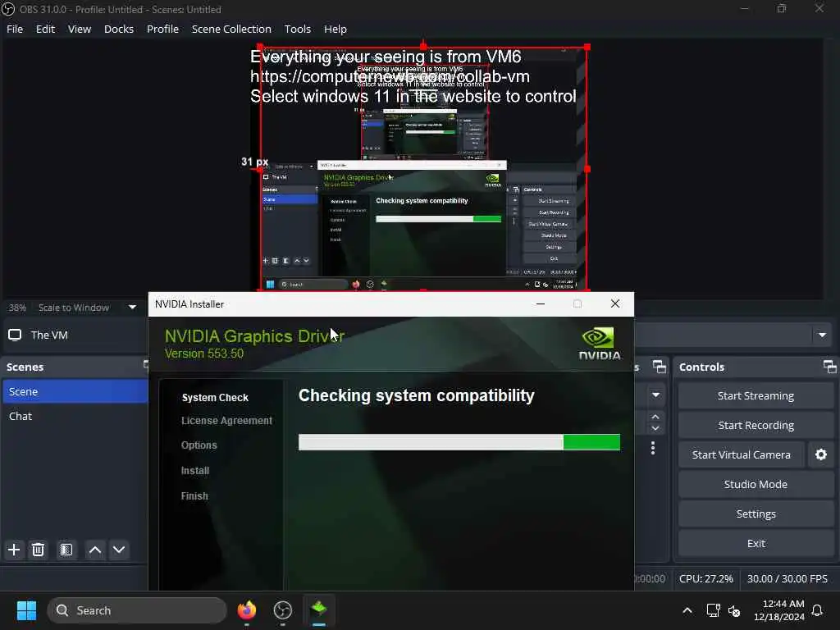Open OBS Settings button
The height and width of the screenshot is (630, 840).
pos(756,514)
